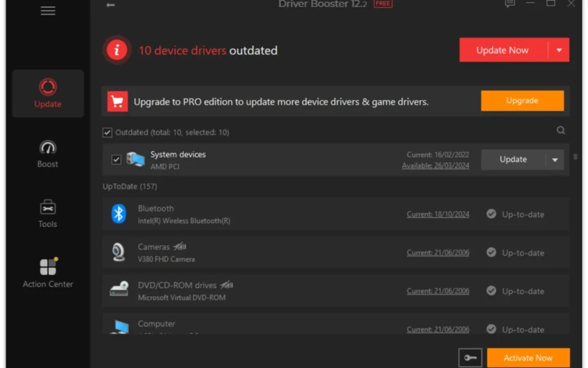588x368 pixels.
Task: Click the Computer monitor icon
Action: tap(120, 327)
